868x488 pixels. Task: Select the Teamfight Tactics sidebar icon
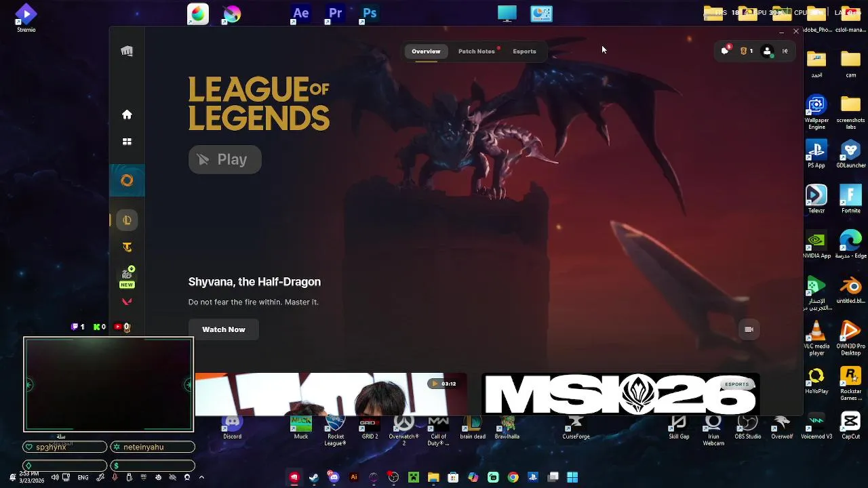(x=127, y=247)
